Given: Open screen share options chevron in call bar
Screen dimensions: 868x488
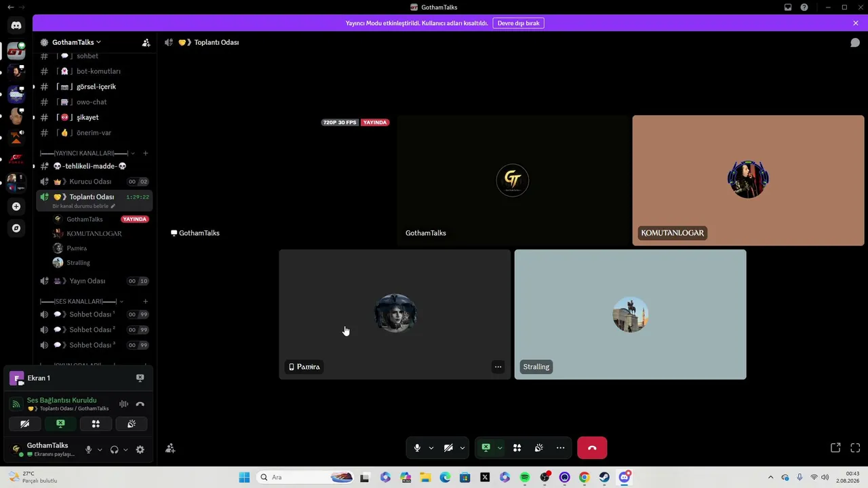Looking at the screenshot, I should pos(500,448).
